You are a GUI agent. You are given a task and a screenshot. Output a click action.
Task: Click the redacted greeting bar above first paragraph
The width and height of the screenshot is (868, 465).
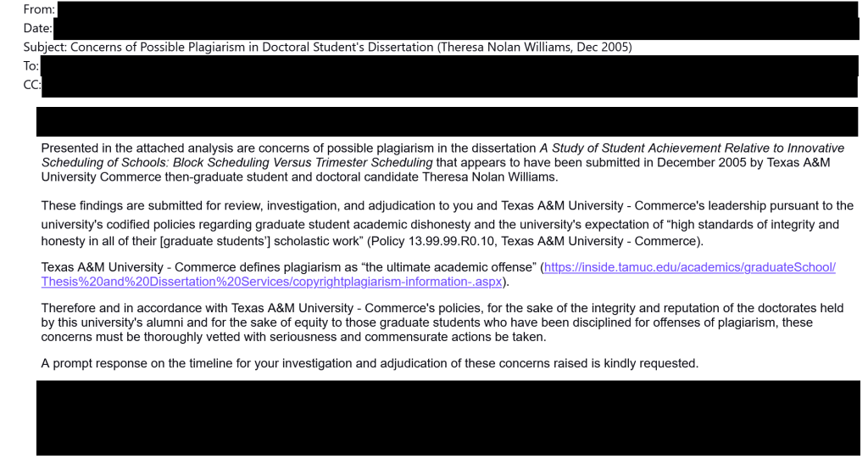coord(447,121)
